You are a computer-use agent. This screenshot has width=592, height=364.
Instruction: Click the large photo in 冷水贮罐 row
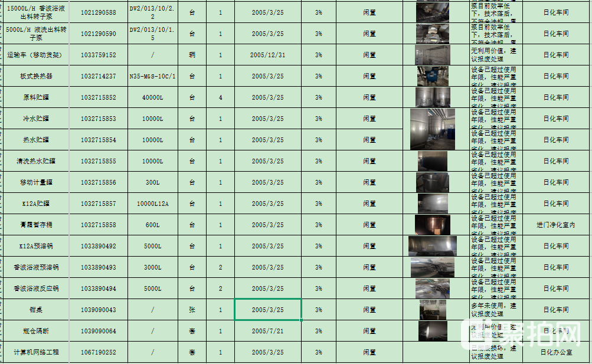click(432, 129)
